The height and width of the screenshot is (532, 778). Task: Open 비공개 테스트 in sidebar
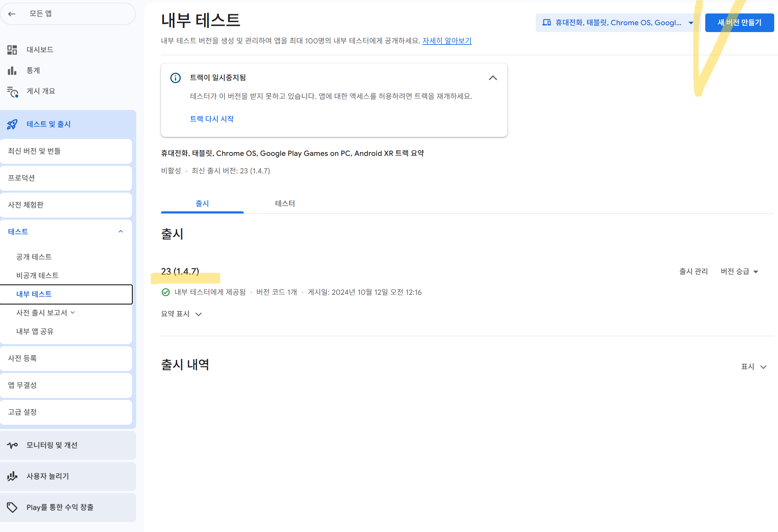pos(37,275)
